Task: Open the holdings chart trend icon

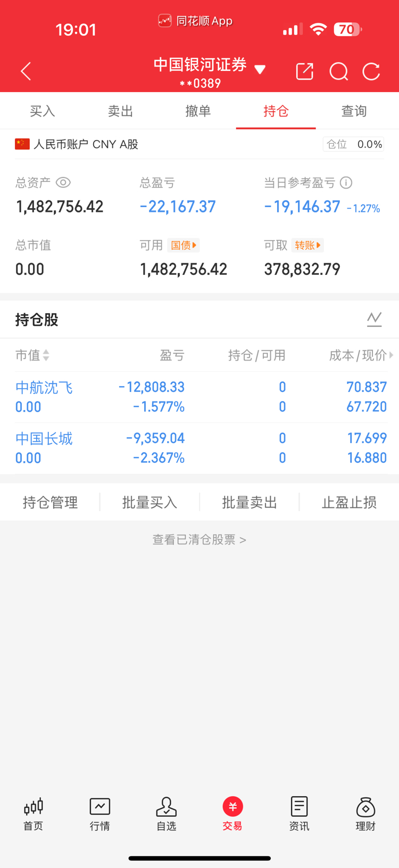Action: point(375,319)
